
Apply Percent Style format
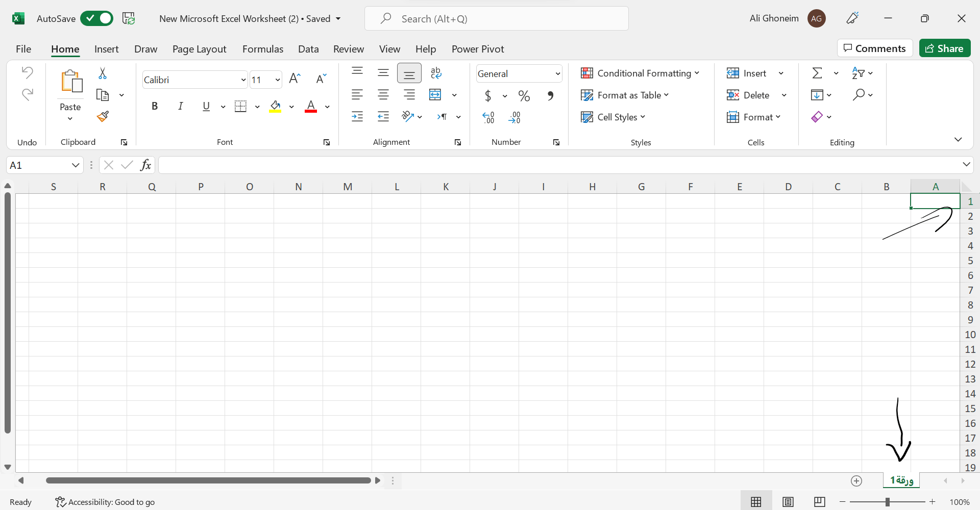524,95
